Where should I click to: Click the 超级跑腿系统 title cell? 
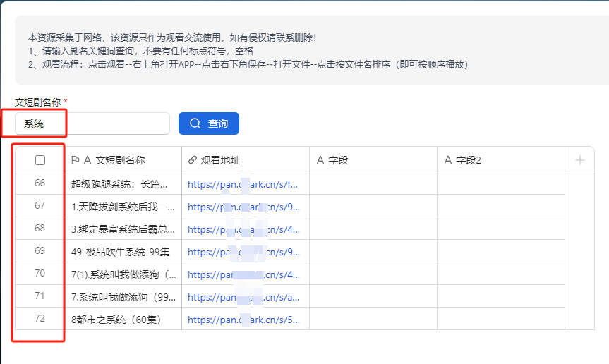(119, 184)
